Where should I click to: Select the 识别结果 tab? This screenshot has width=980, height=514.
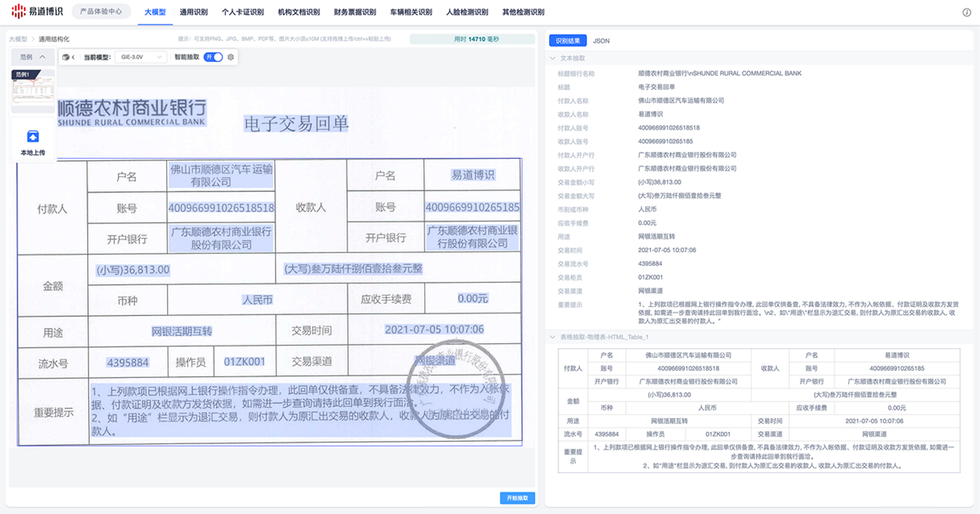[568, 41]
